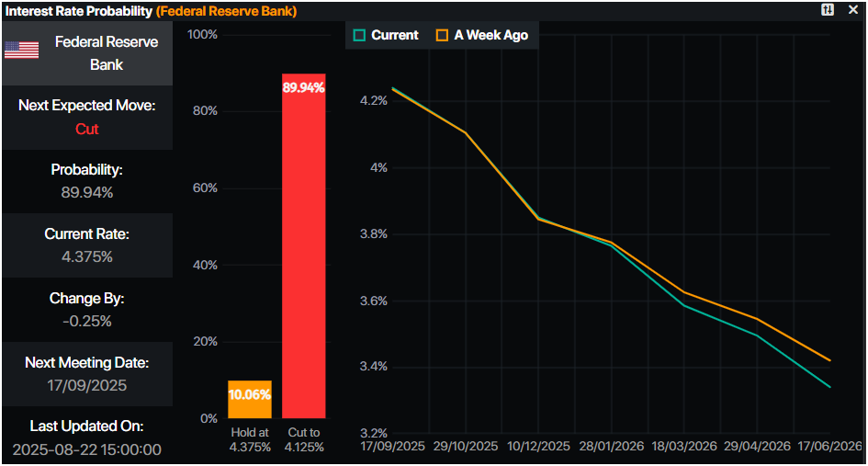Image resolution: width=868 pixels, height=466 pixels.
Task: Click the red Cut to 4.125% bar
Action: (x=303, y=246)
